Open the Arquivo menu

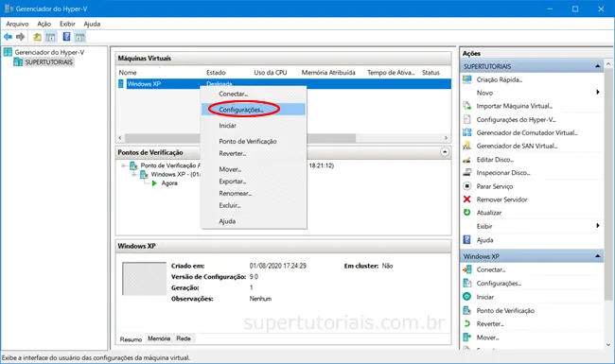pyautogui.click(x=17, y=24)
